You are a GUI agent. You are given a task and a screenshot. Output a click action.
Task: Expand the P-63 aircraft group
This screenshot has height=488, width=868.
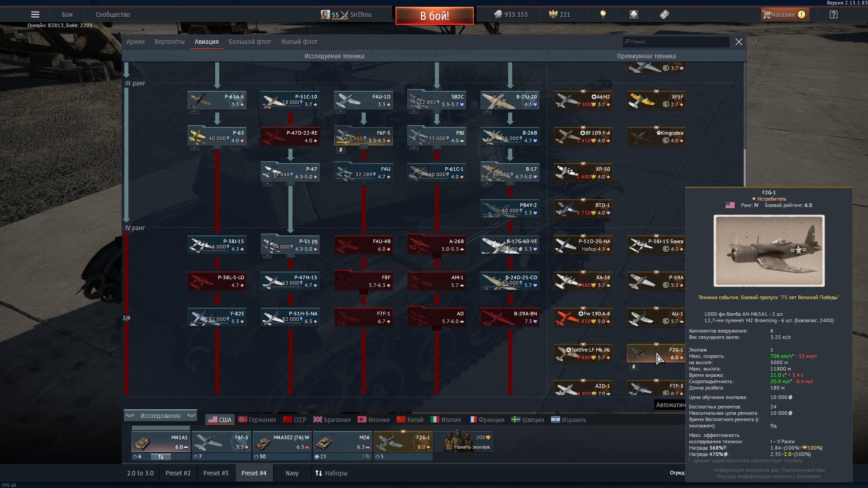click(x=217, y=147)
